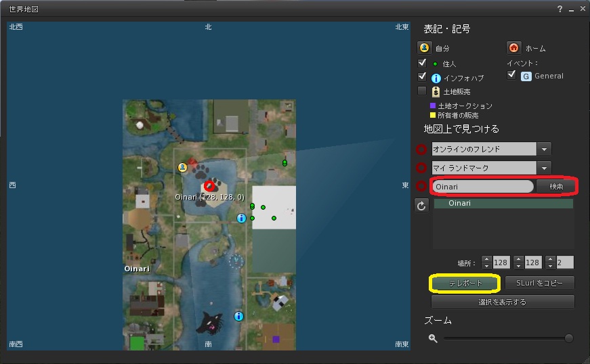Select Oinari in the search results list
Image resolution: width=590 pixels, height=364 pixels.
502,203
